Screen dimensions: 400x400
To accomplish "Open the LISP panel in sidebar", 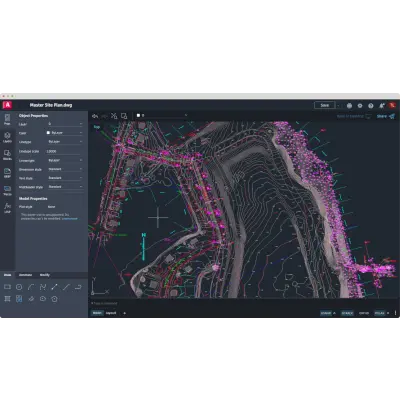I will [7, 208].
